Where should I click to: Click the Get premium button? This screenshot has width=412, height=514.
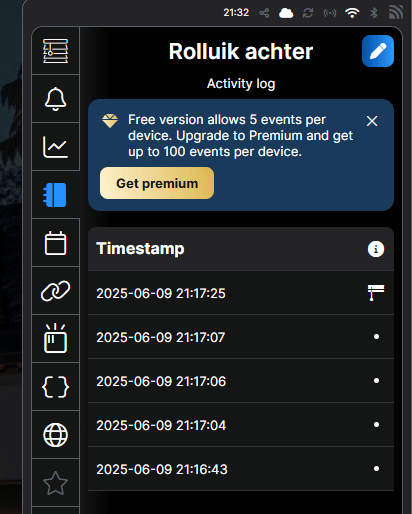click(157, 183)
